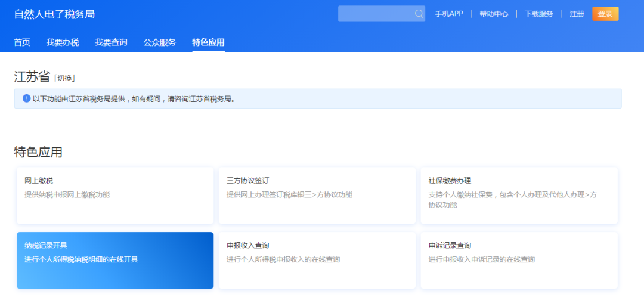
Task: Click description 进行申报收入申诉记录的在线查询
Action: pos(482,259)
